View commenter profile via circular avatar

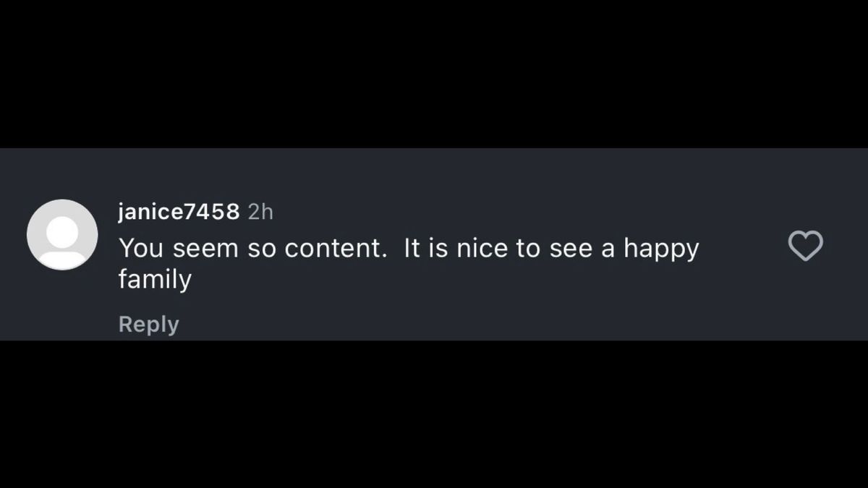(x=62, y=235)
